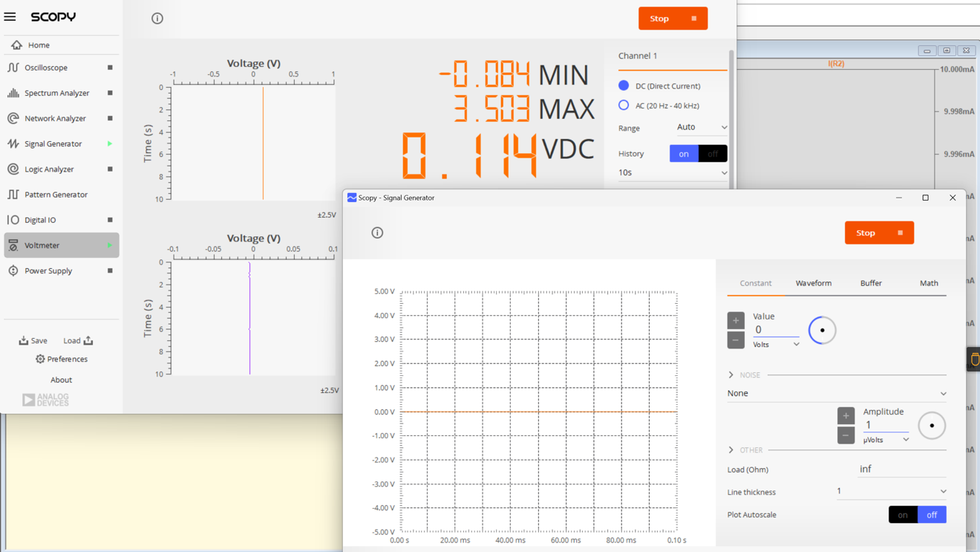The image size is (980, 552).
Task: Click the Value input field
Action: [776, 330]
